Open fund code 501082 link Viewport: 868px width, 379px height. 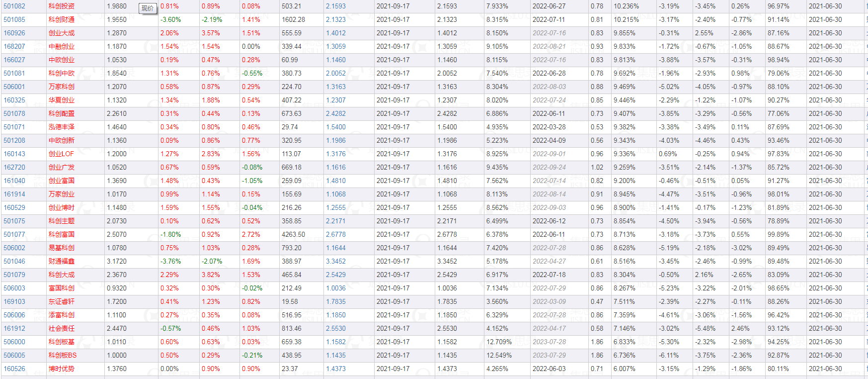coord(14,6)
